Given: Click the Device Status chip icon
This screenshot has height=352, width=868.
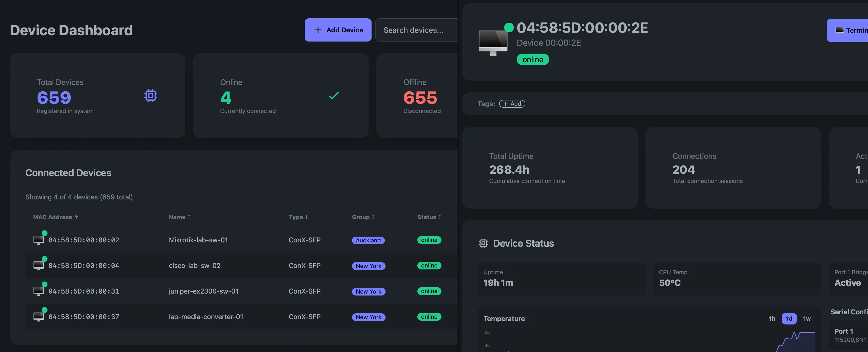Looking at the screenshot, I should (x=483, y=243).
